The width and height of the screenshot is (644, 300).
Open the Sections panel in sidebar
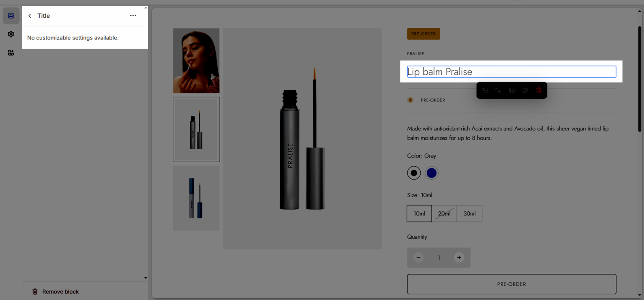pyautogui.click(x=11, y=16)
